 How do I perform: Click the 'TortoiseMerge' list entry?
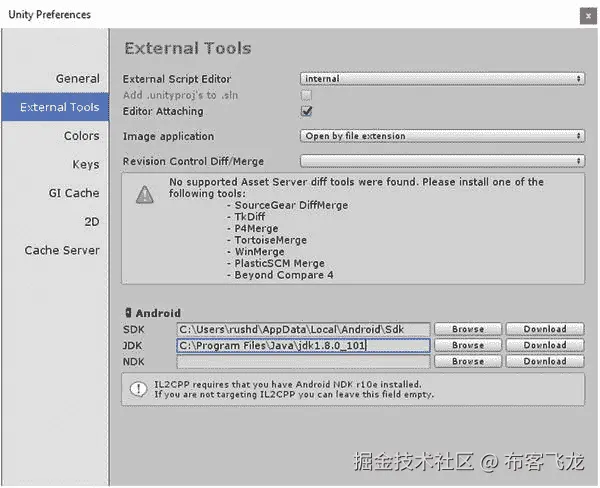coord(271,240)
